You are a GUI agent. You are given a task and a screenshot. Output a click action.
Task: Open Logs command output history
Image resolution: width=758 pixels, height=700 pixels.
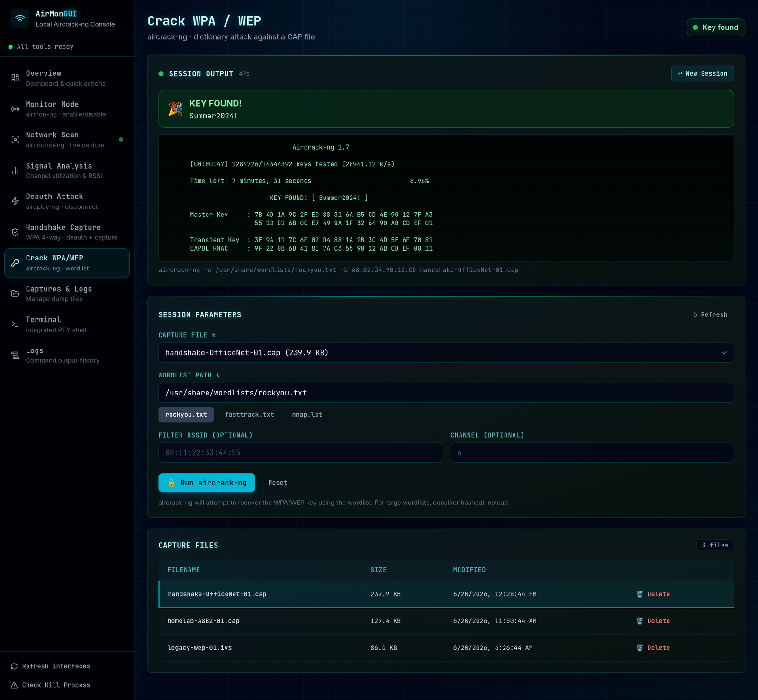[67, 355]
